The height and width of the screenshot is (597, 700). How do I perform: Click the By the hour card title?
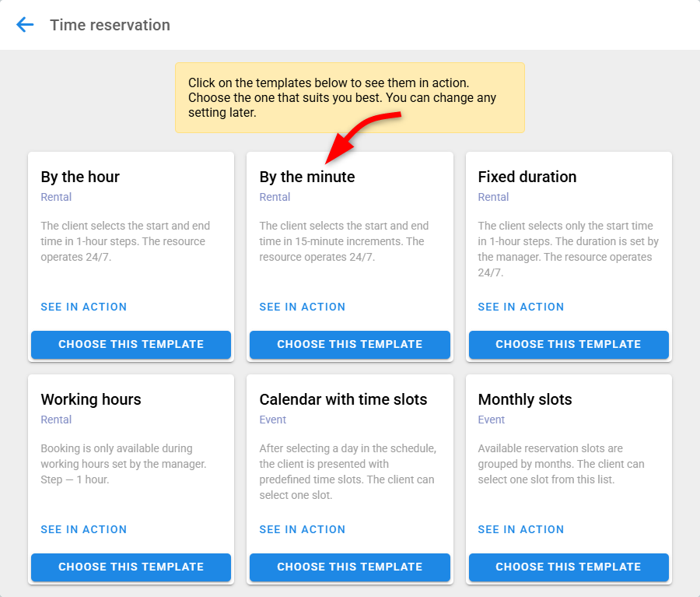pos(80,177)
